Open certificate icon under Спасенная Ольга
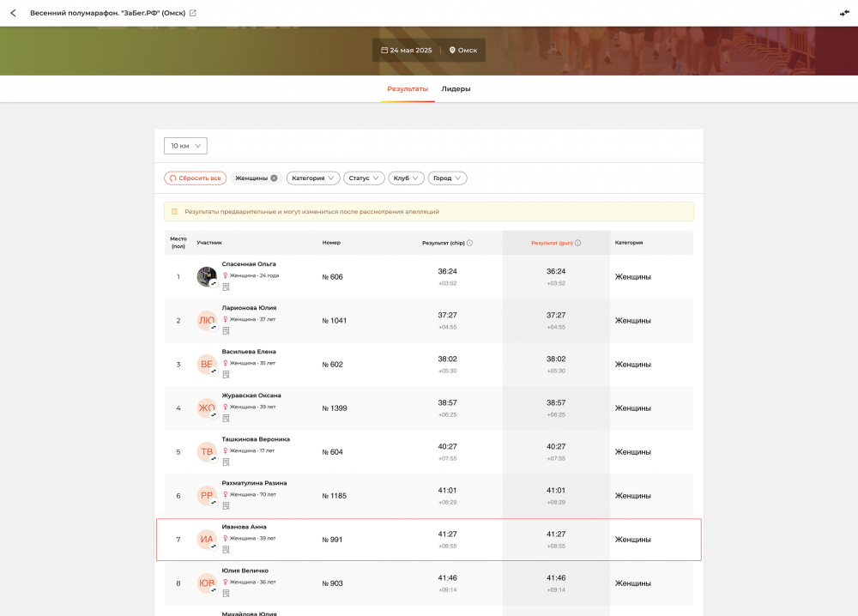 [x=226, y=287]
